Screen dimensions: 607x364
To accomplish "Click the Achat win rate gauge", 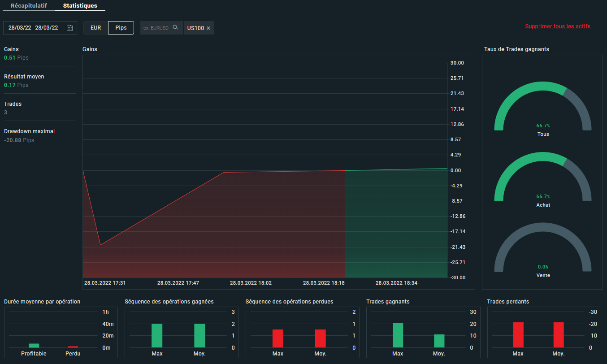I will [542, 178].
